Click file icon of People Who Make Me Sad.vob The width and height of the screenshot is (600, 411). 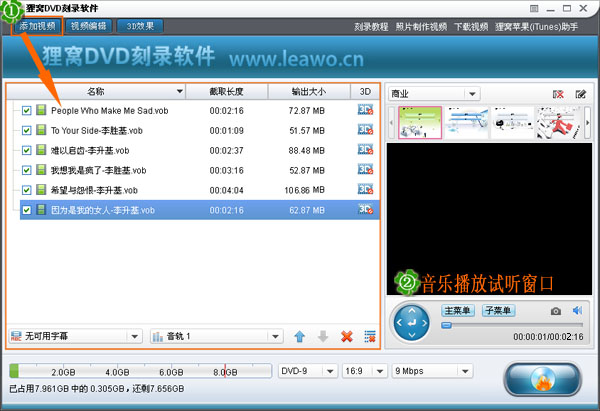(x=41, y=110)
